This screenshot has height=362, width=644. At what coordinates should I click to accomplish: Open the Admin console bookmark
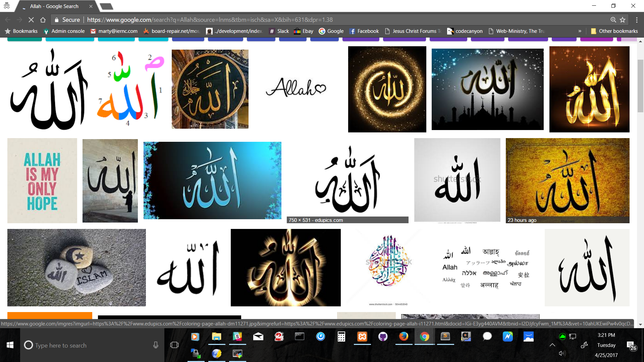coord(64,31)
